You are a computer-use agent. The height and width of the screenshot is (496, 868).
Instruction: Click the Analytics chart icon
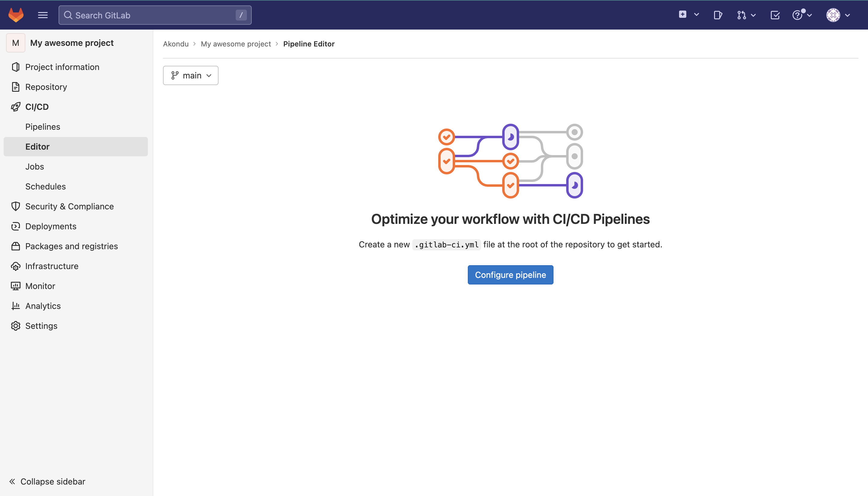(15, 306)
